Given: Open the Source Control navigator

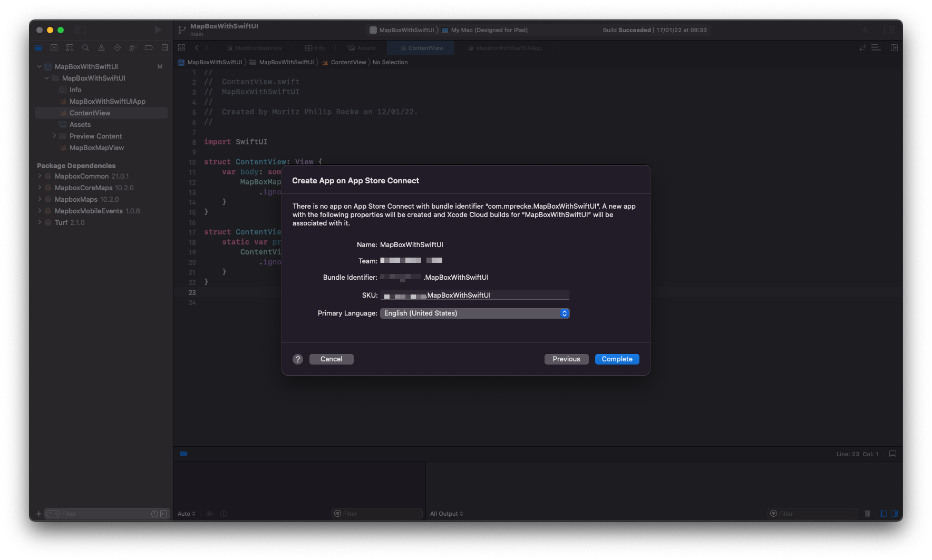Looking at the screenshot, I should click(x=54, y=48).
